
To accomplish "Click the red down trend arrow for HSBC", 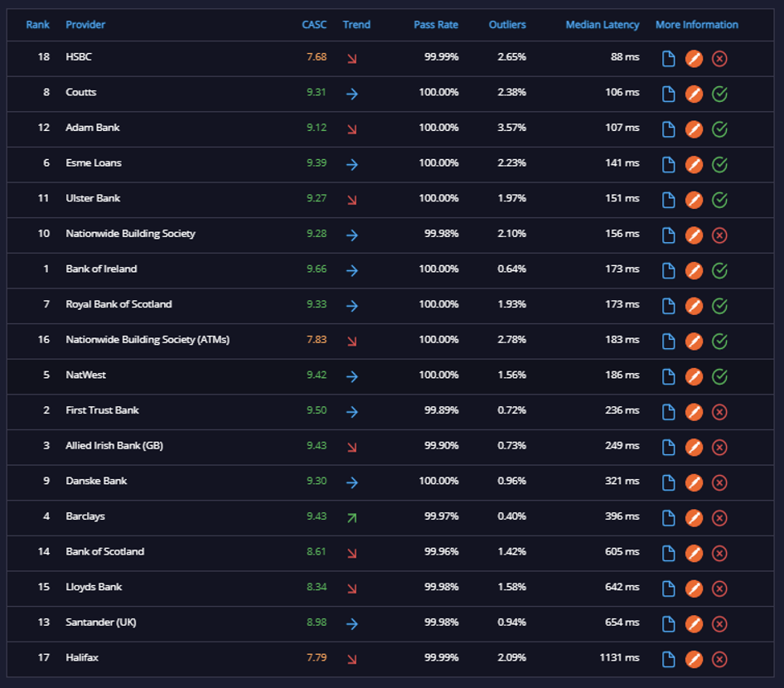I will coord(352,59).
